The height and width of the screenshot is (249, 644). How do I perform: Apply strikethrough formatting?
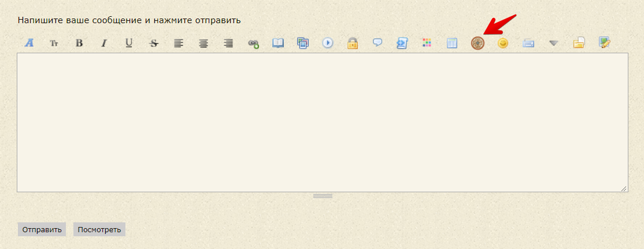(154, 43)
